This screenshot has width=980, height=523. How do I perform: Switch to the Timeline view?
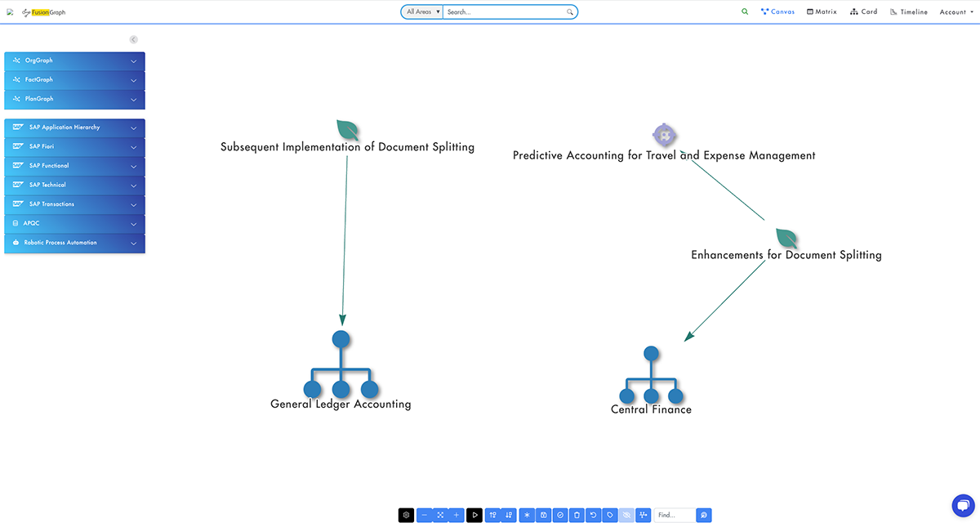point(908,11)
